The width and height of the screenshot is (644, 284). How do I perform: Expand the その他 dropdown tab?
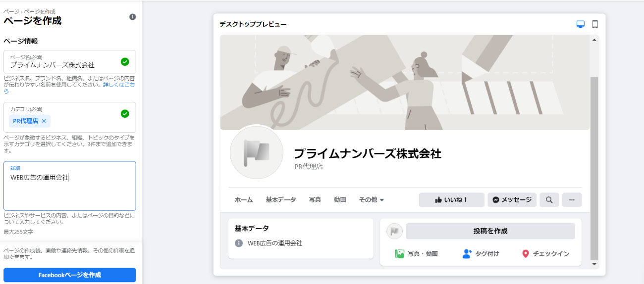click(x=372, y=200)
